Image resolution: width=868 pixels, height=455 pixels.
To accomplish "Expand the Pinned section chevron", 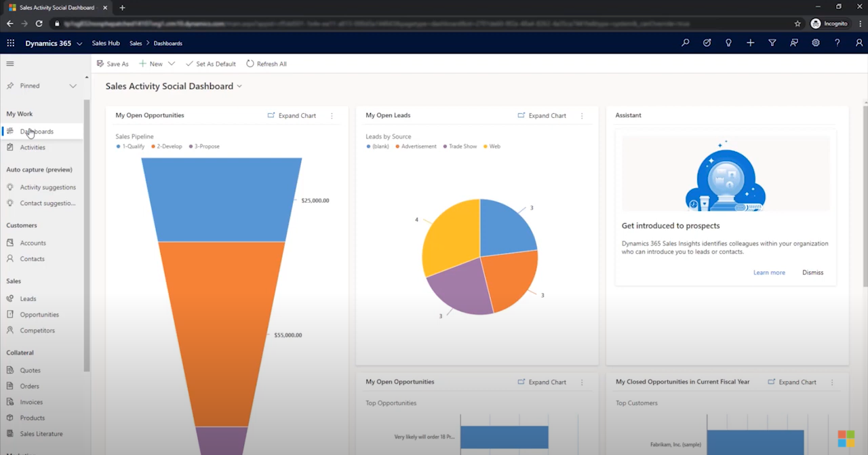I will 73,86.
